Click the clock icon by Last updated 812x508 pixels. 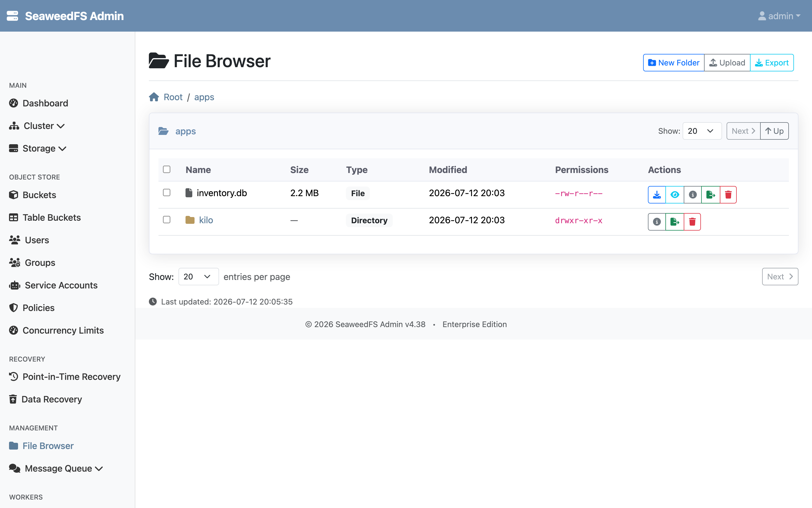(153, 301)
